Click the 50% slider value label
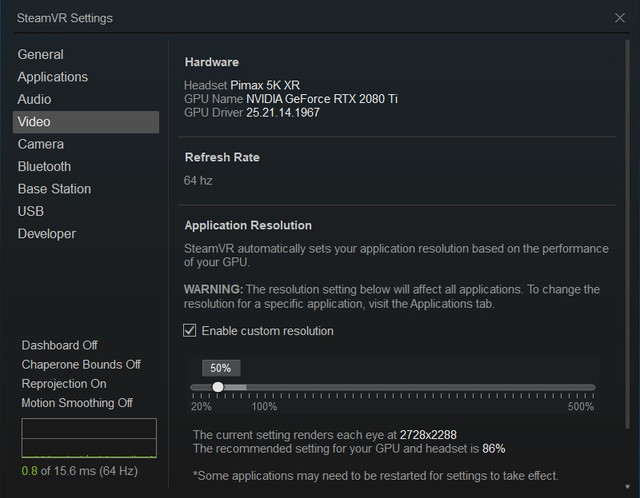The image size is (640, 498). point(221,368)
